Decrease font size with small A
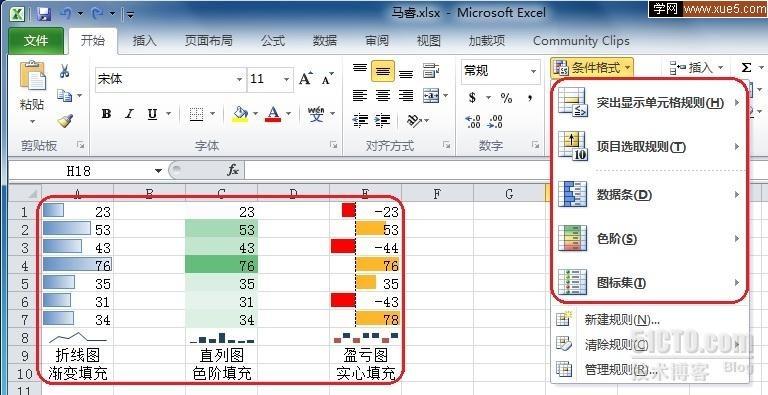The width and height of the screenshot is (768, 395). (x=327, y=78)
